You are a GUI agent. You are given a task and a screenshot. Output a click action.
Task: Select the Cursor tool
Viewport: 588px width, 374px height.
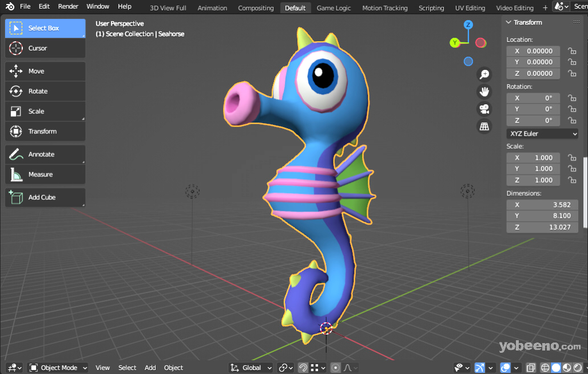[x=45, y=48]
